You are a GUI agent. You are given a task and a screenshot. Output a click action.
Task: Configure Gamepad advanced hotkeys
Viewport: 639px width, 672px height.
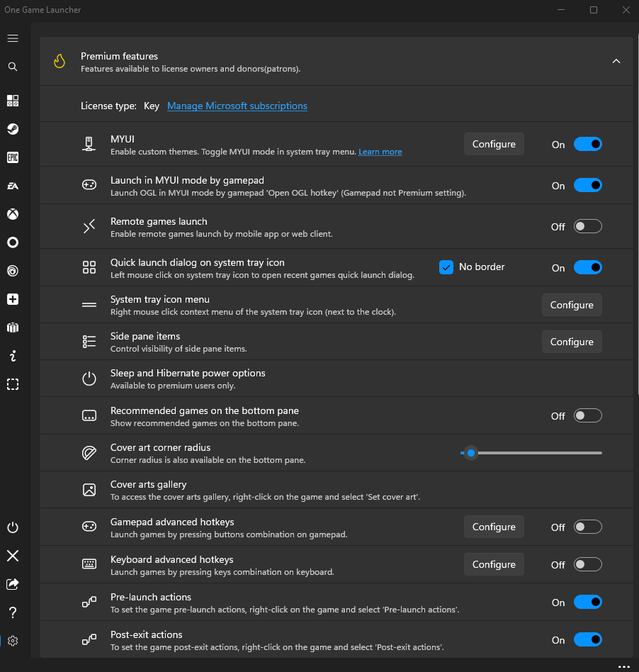point(494,527)
